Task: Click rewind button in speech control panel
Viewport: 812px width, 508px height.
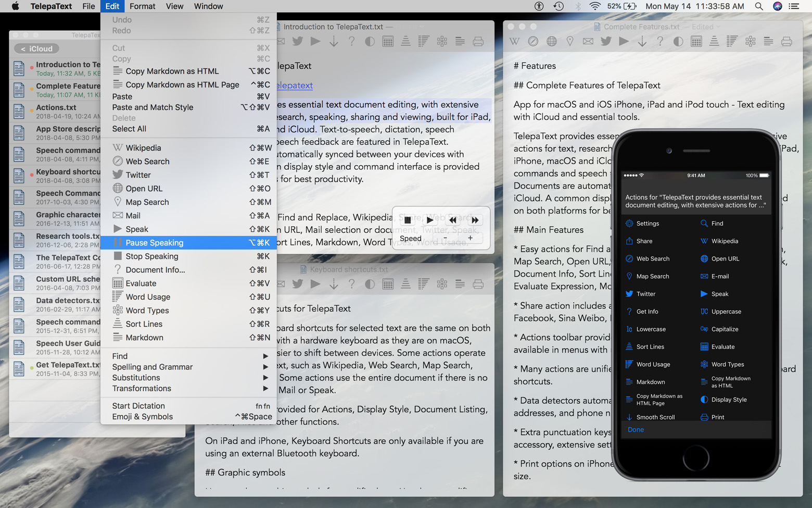Action: pos(453,220)
